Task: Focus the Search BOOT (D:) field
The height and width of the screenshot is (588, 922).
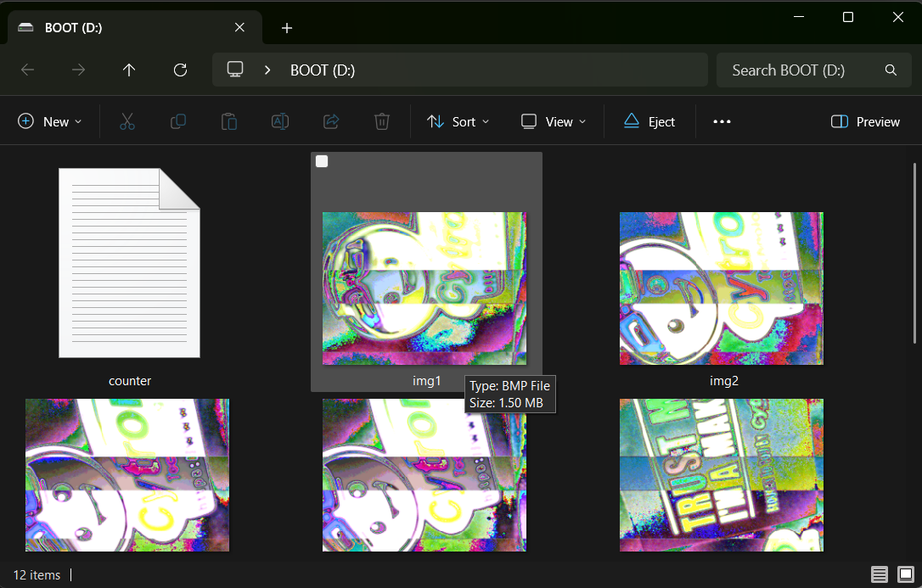Action: click(814, 70)
